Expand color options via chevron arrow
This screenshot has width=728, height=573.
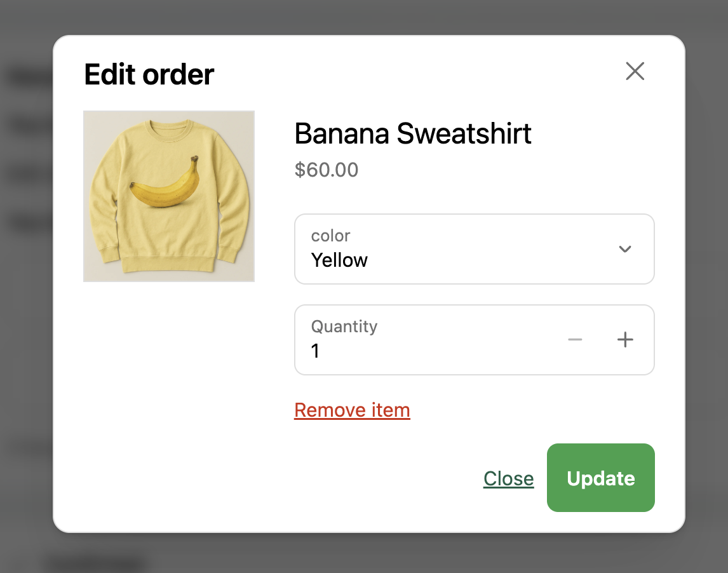(625, 249)
